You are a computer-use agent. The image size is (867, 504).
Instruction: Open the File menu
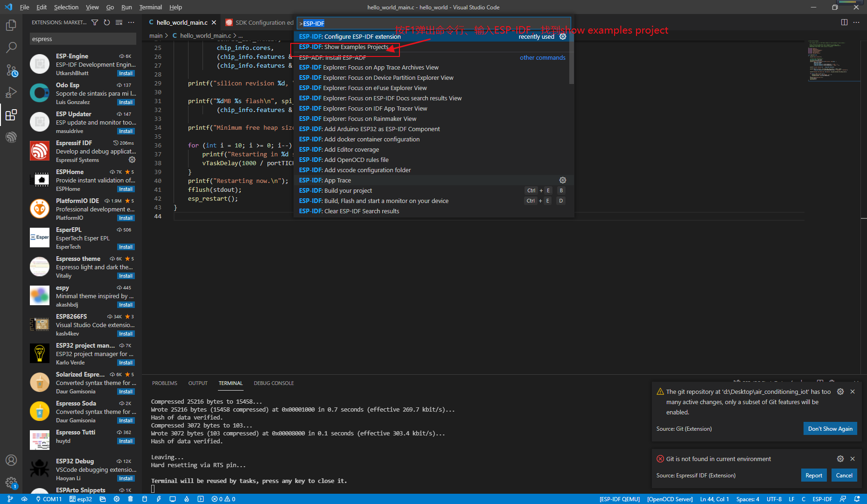point(25,7)
